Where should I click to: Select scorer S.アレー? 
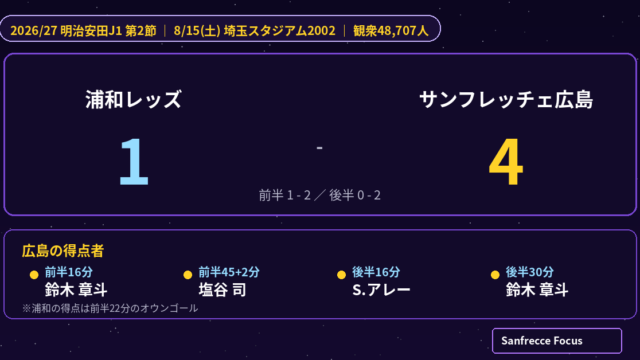(381, 290)
